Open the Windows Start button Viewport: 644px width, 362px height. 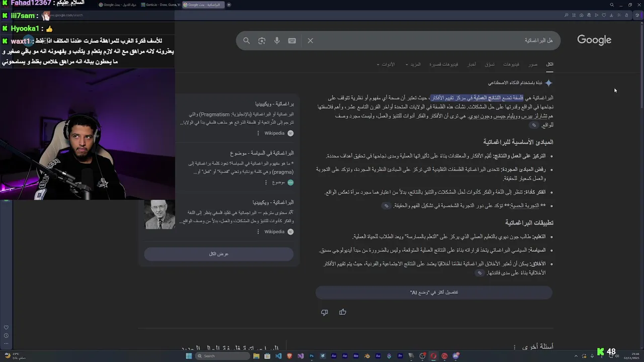coord(189,356)
